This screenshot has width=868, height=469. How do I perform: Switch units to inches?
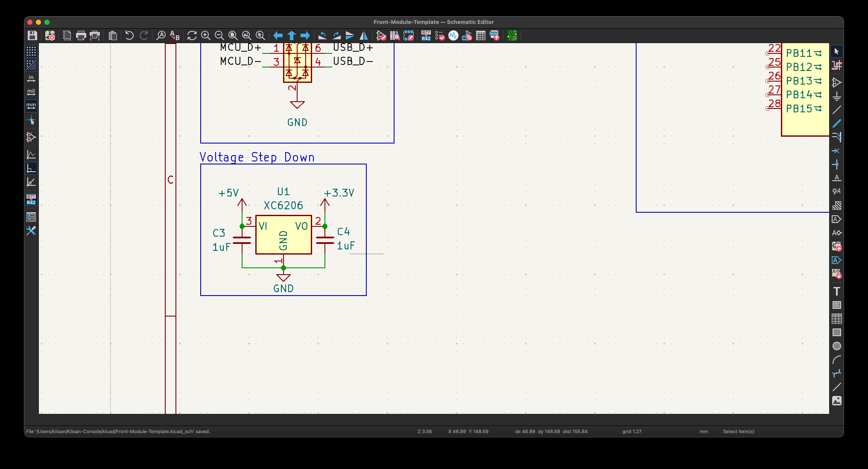[31, 79]
